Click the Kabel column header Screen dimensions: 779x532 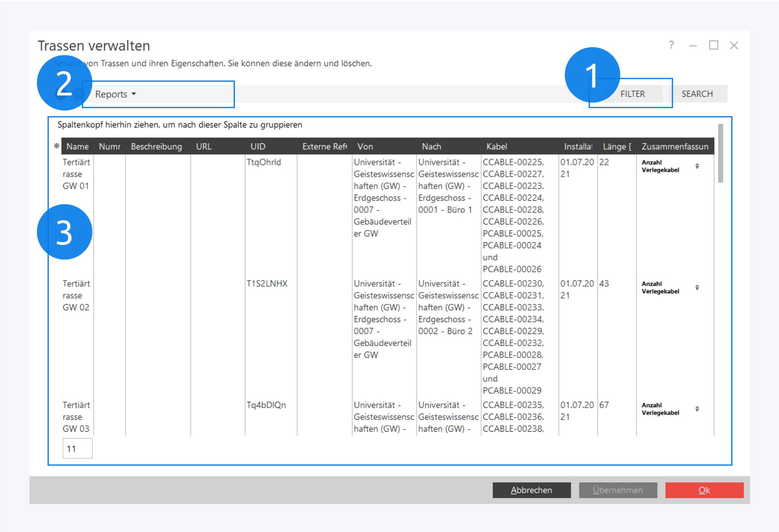pyautogui.click(x=497, y=146)
